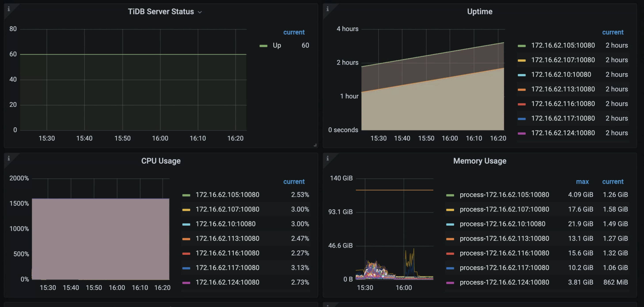Click CPU Usage magenta swatch for 172.16.62.124:10080
Screen dimensions: 644x307
pos(186,283)
